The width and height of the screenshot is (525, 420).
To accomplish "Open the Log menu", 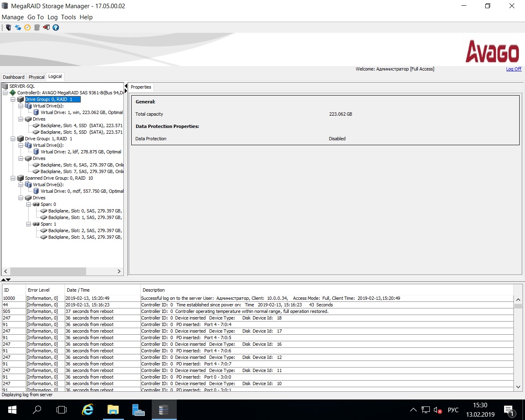I will point(52,17).
